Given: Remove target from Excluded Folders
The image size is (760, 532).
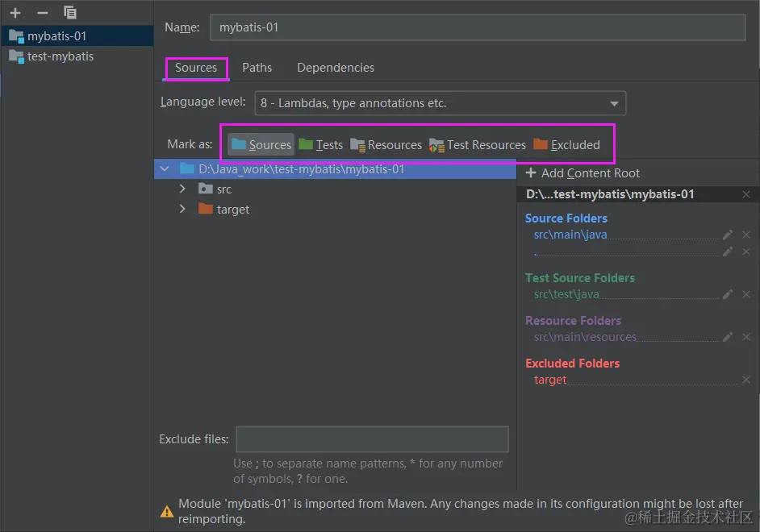Looking at the screenshot, I should pyautogui.click(x=746, y=380).
